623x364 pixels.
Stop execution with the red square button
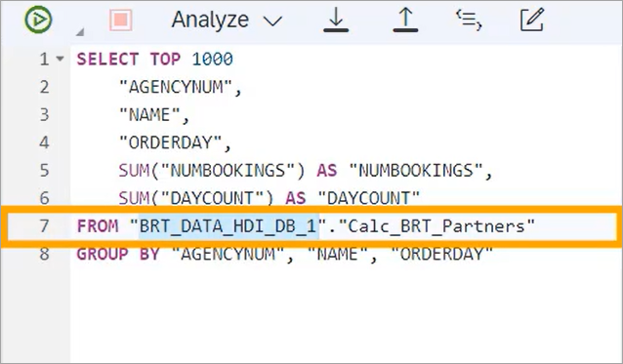[121, 20]
